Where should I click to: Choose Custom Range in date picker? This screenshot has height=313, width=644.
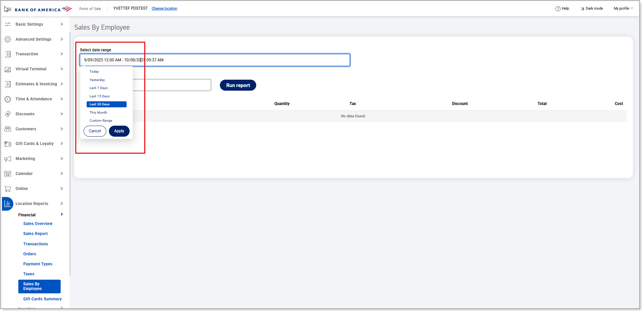point(101,121)
